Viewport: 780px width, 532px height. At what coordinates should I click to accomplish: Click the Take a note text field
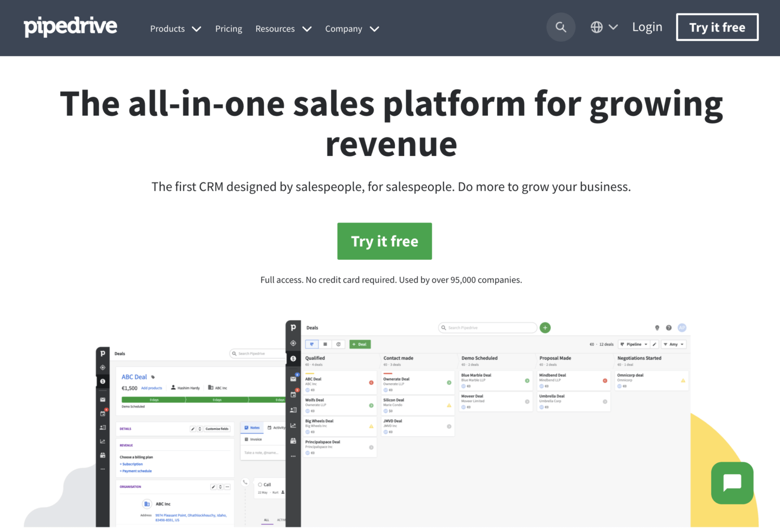[x=263, y=452]
